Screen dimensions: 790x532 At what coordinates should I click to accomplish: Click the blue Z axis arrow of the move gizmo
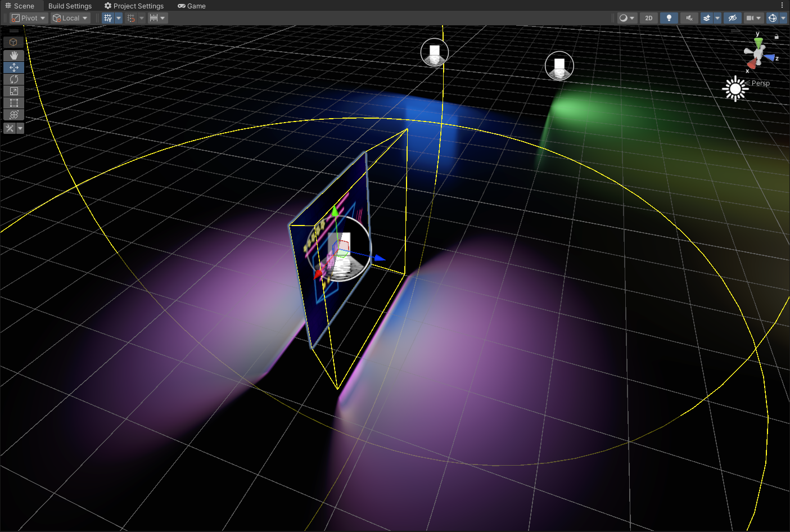click(380, 258)
